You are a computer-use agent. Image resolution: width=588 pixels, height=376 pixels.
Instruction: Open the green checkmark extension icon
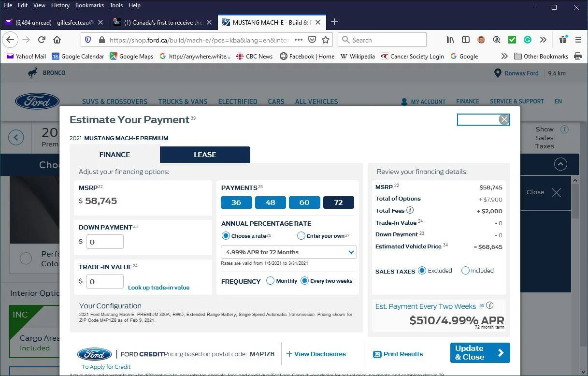tap(512, 40)
